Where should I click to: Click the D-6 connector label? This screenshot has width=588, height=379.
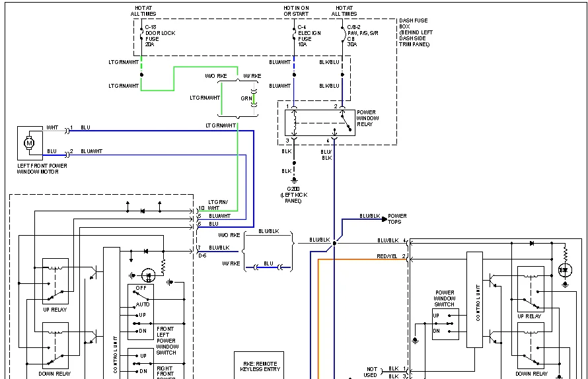point(202,256)
